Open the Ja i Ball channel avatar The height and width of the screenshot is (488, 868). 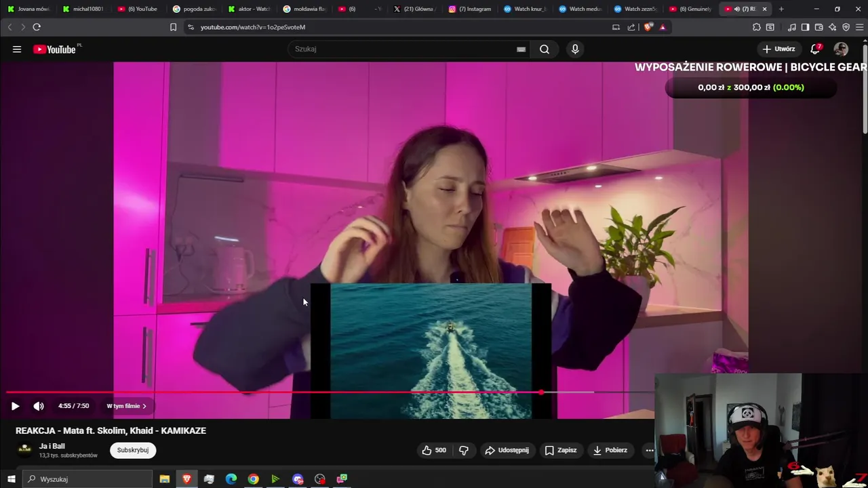click(x=24, y=449)
